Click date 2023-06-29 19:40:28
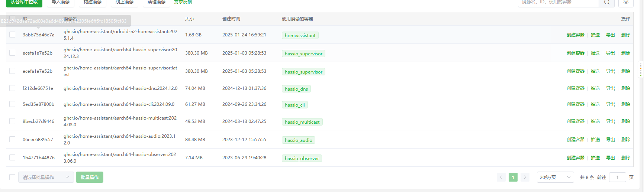Image resolution: width=644 pixels, height=192 pixels. tap(244, 157)
